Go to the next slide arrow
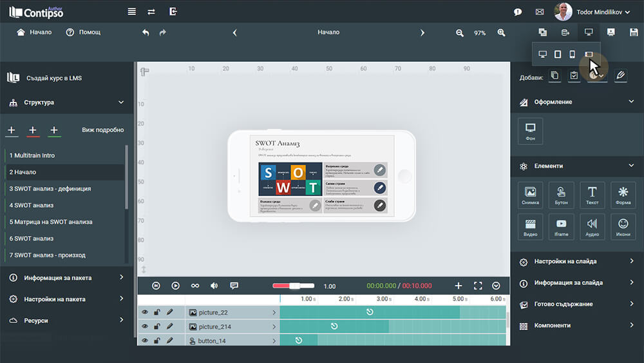644x363 pixels. click(422, 32)
